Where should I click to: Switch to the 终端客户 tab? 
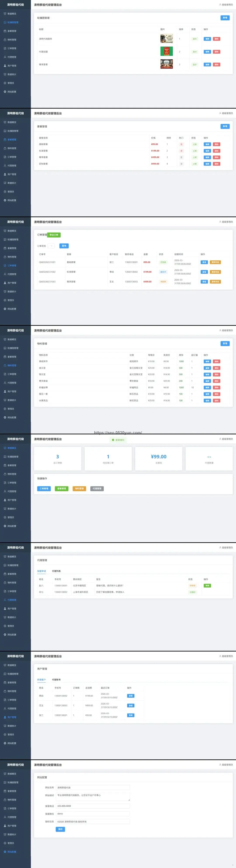pos(42,680)
